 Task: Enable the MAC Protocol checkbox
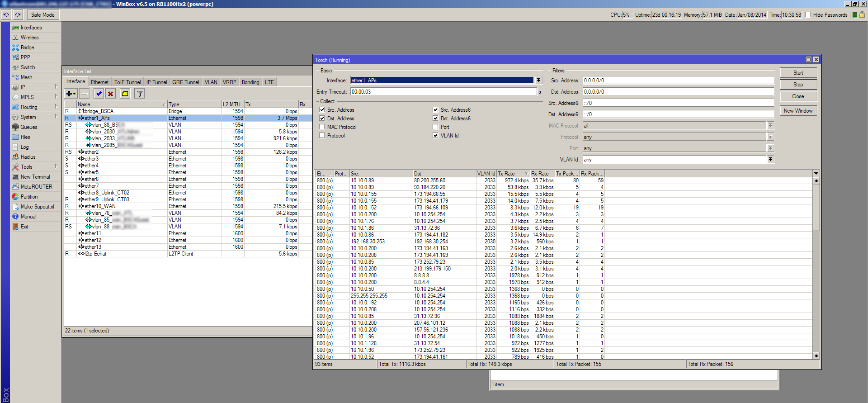point(322,127)
